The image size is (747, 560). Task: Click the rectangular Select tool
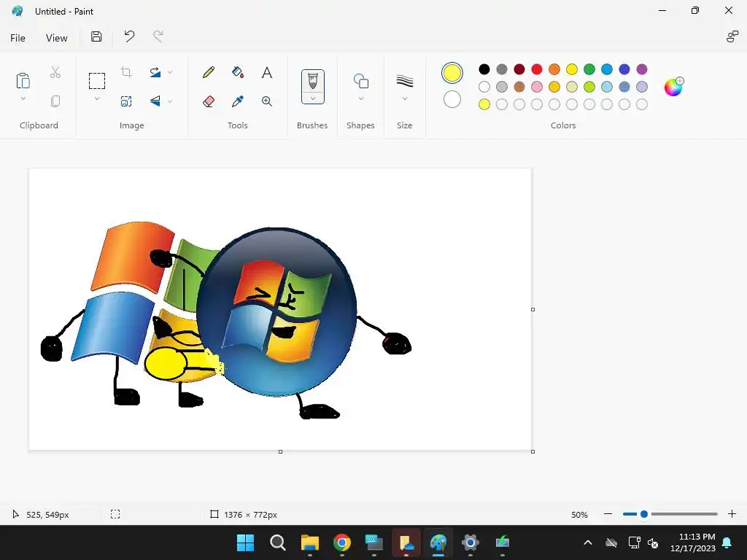pos(97,81)
